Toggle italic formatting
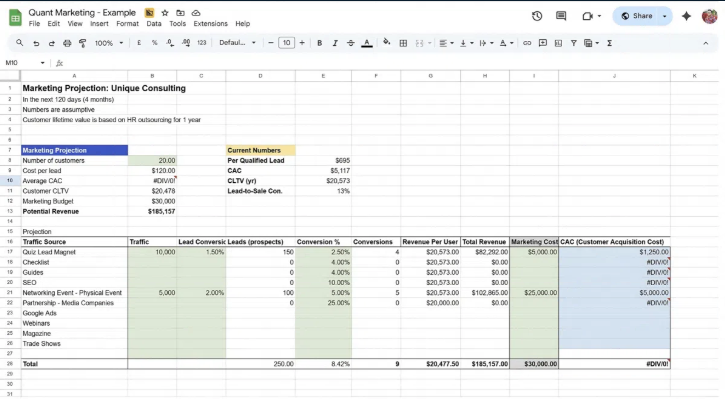 point(335,43)
